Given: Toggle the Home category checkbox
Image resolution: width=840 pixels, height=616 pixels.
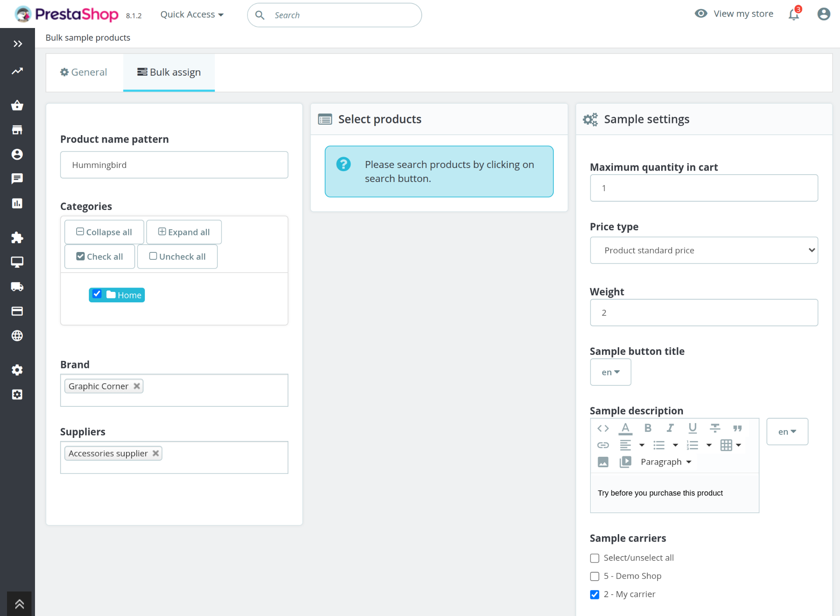Looking at the screenshot, I should tap(97, 294).
